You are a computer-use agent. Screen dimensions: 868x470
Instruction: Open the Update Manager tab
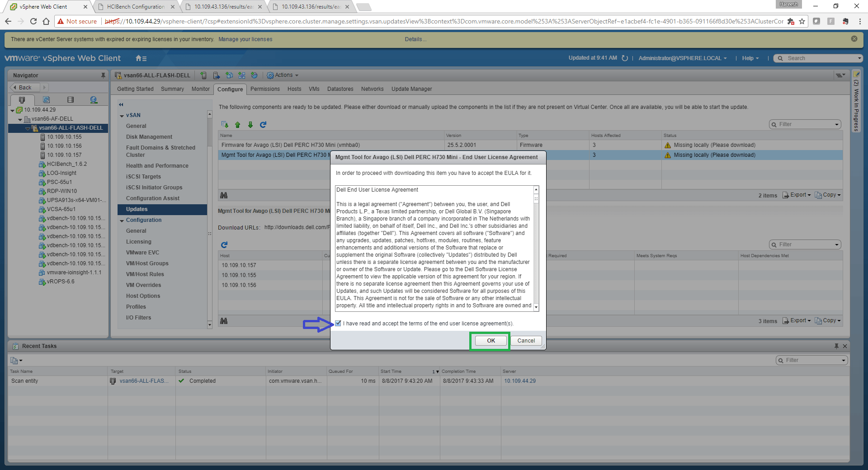tap(411, 89)
